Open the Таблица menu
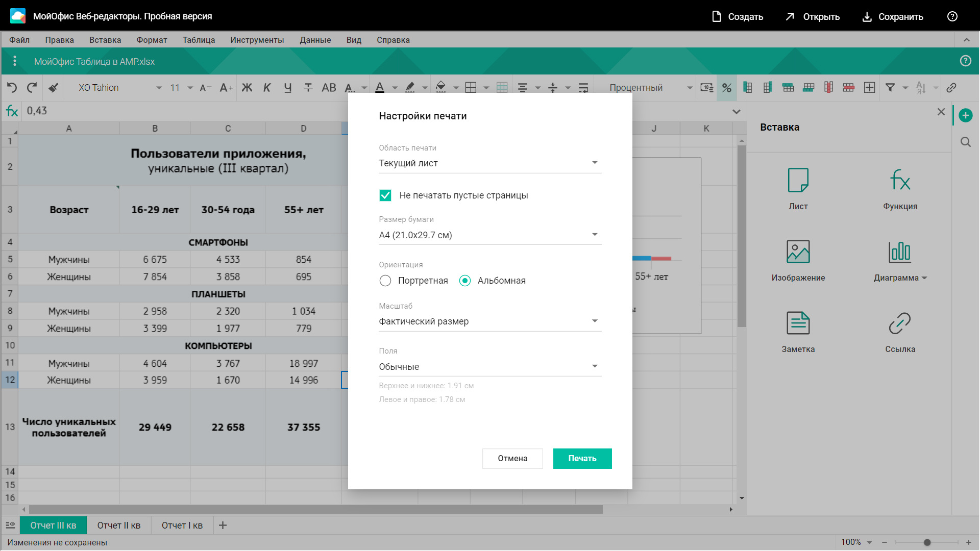 [199, 40]
